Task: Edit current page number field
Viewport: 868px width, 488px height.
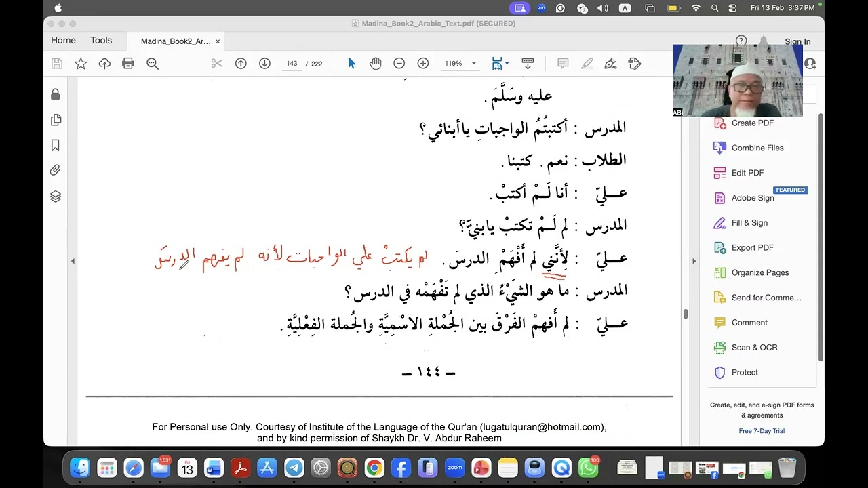Action: coord(292,63)
